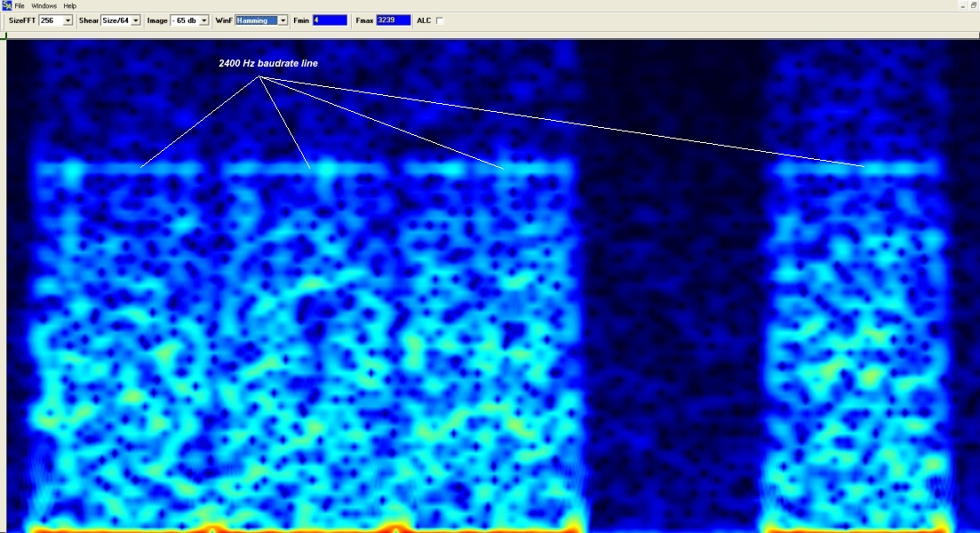Open the Windows menu
The height and width of the screenshot is (533, 980).
[x=44, y=5]
